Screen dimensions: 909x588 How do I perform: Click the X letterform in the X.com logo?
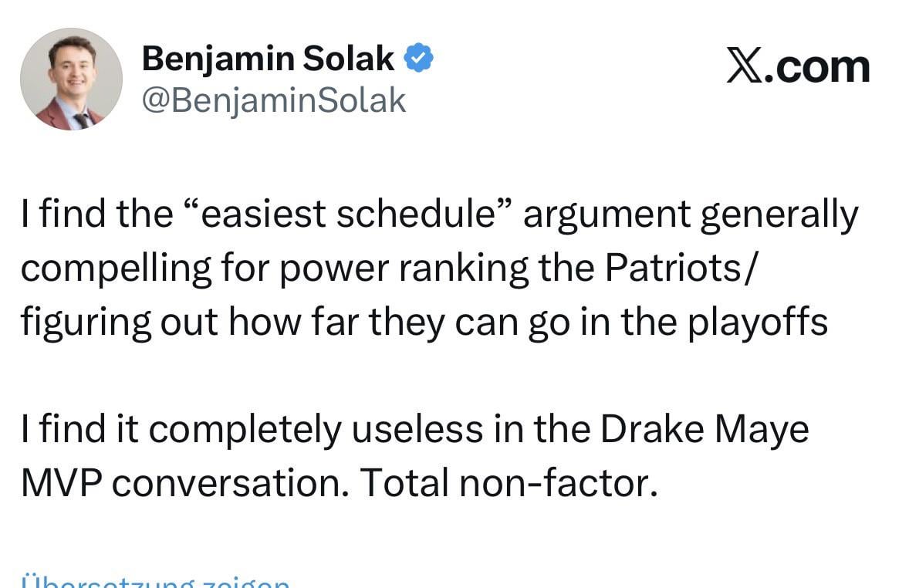click(746, 66)
